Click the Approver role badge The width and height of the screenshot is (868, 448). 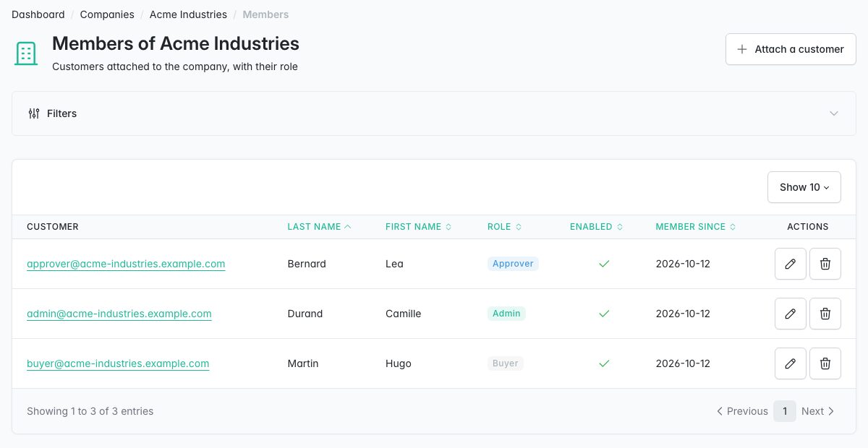coord(513,264)
